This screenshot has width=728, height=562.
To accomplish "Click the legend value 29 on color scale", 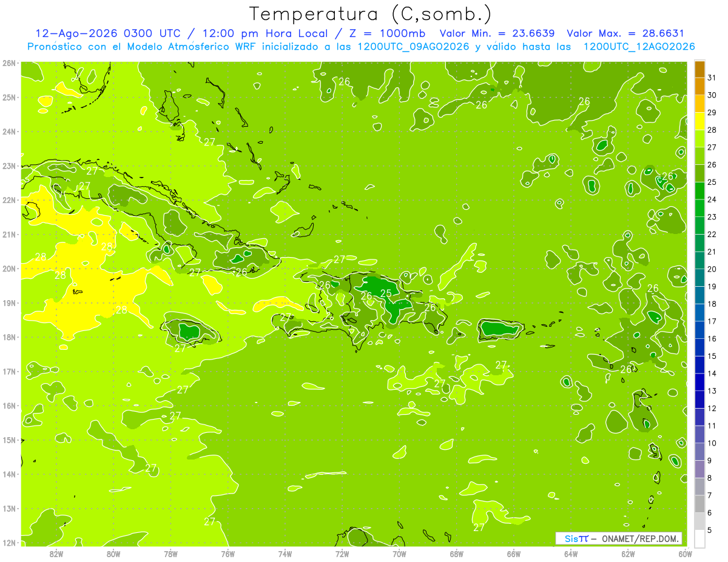I will point(712,112).
